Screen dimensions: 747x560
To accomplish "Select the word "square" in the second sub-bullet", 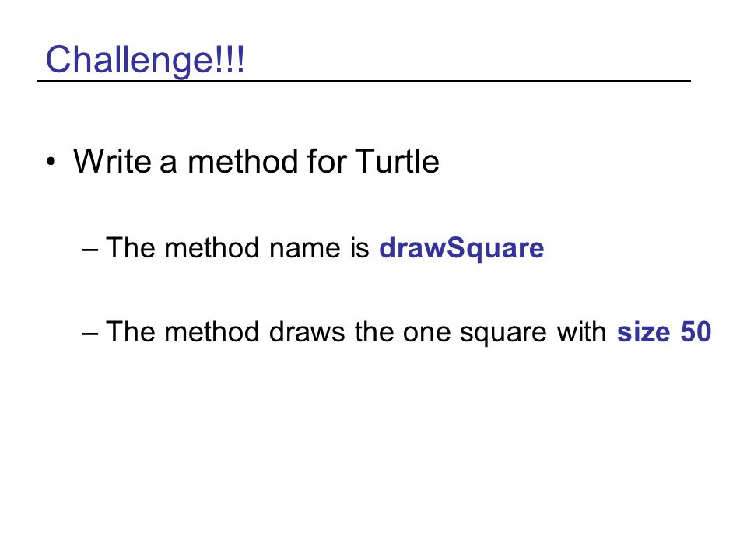I will tap(503, 334).
